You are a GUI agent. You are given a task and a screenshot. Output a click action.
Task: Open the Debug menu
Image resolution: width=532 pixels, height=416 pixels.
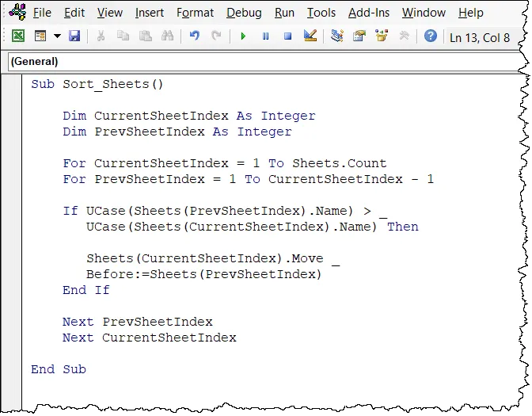pos(244,13)
